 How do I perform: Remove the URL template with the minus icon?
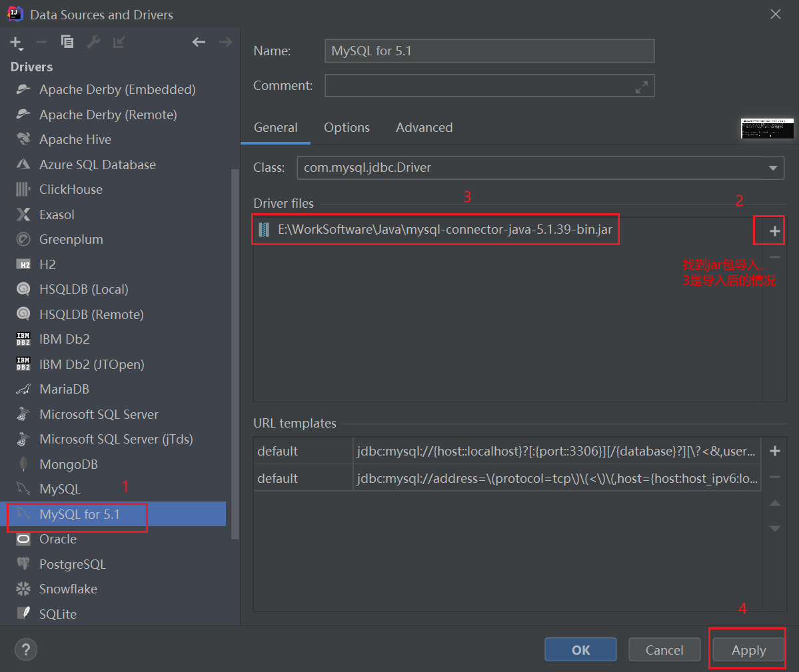(x=774, y=477)
